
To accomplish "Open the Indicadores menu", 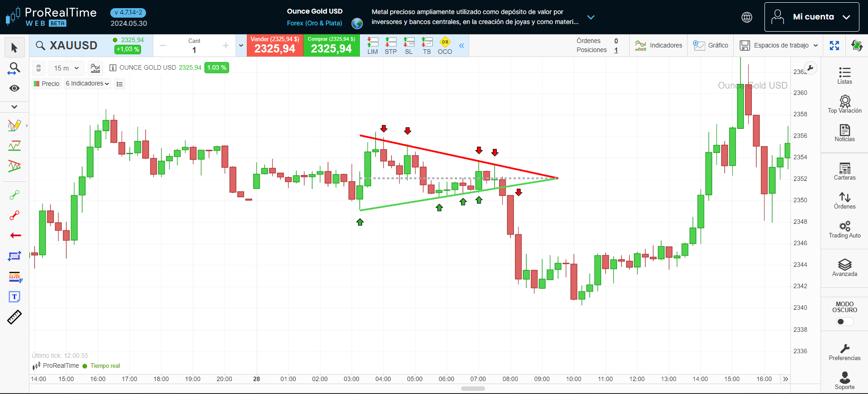I will [x=658, y=45].
